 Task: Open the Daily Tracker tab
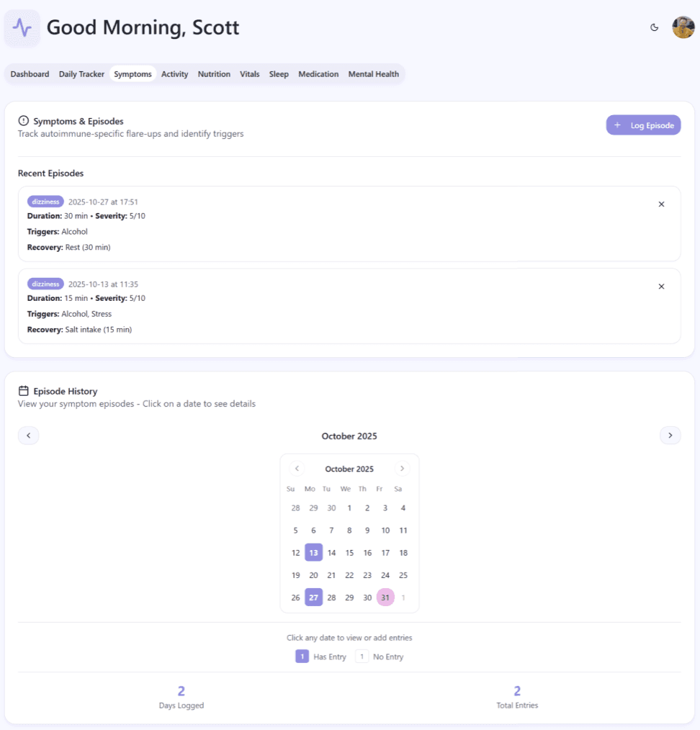tap(81, 74)
